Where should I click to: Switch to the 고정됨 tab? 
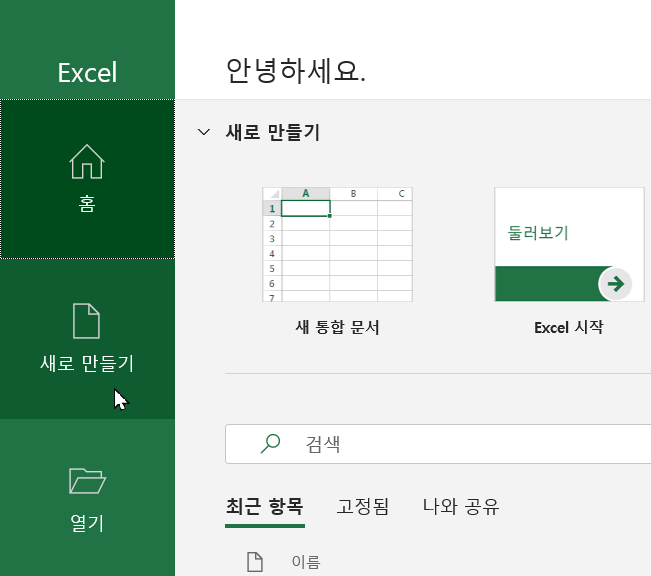click(362, 507)
